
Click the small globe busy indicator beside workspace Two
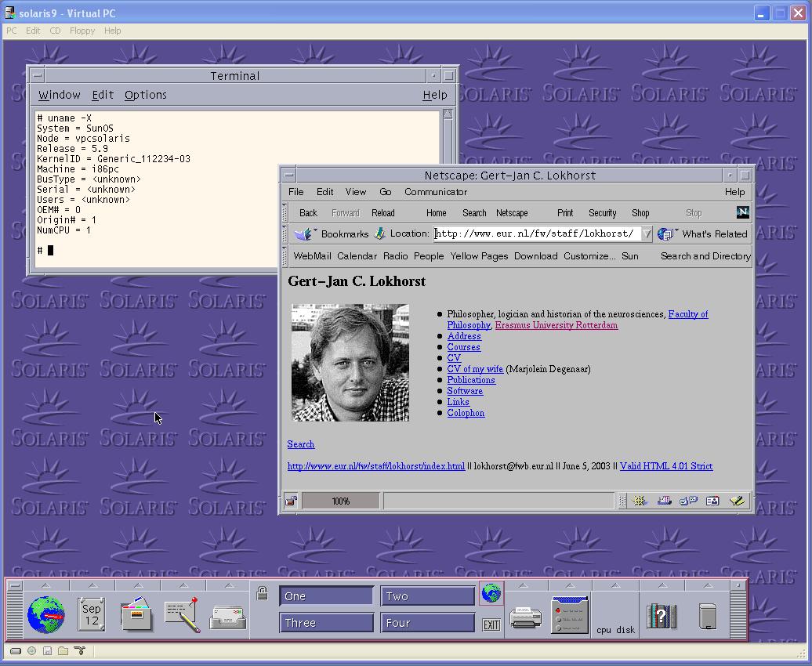(491, 593)
